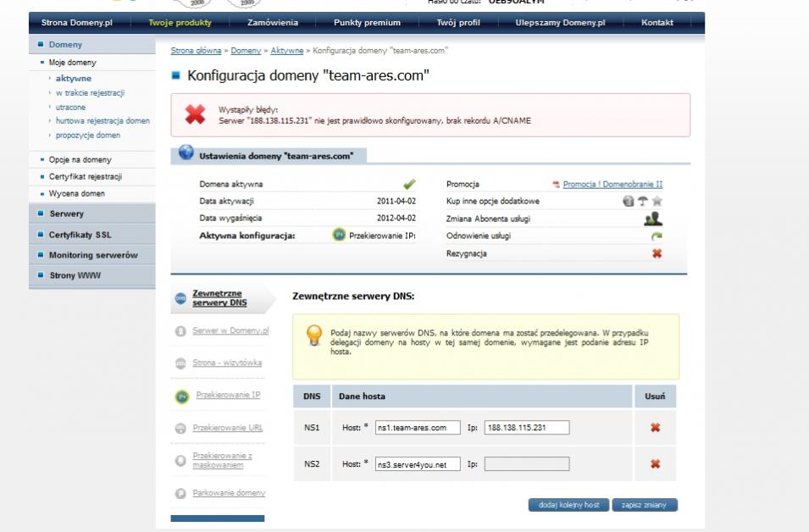Click the Zmiana Abonenta usługi icon
This screenshot has height=532, width=809.
(x=653, y=219)
